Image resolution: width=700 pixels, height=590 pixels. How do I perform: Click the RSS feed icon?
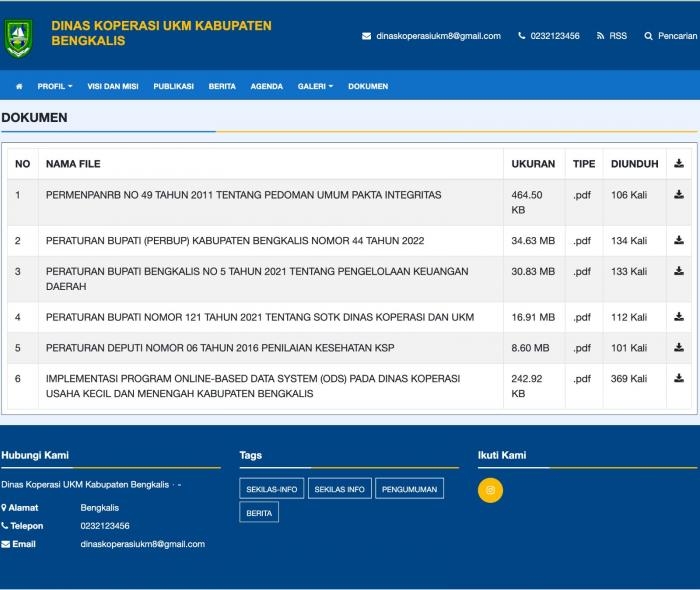point(600,36)
